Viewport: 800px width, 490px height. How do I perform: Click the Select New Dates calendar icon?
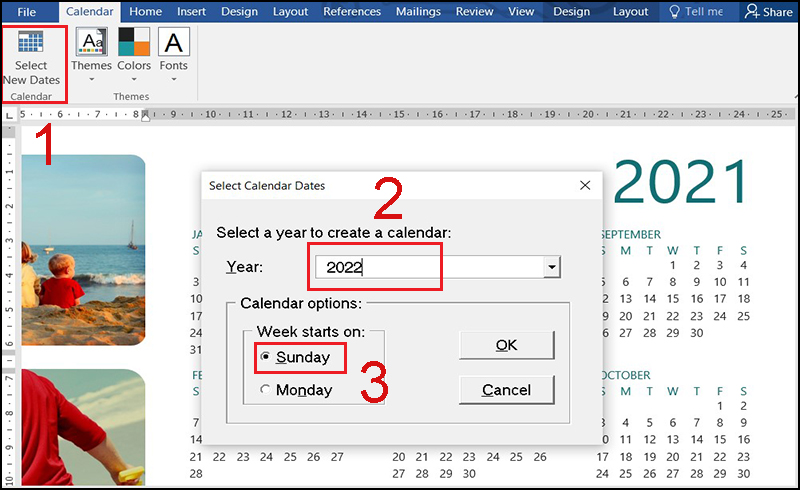31,43
